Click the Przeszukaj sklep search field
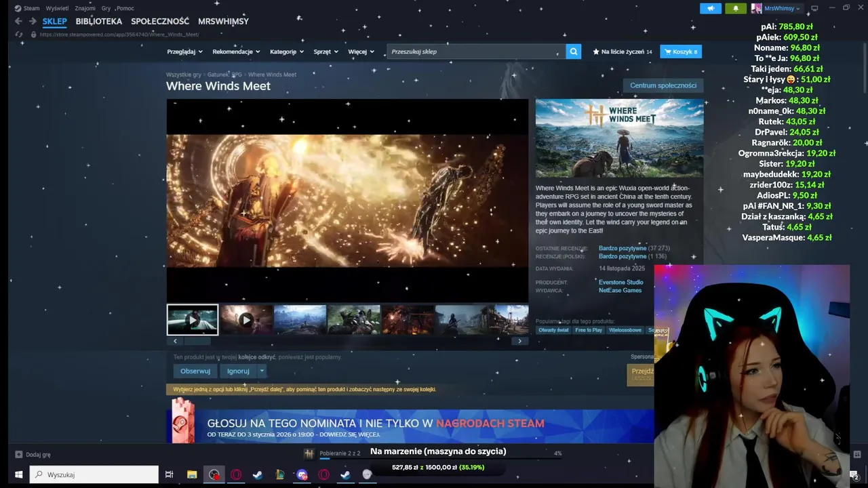This screenshot has height=488, width=868. tap(476, 52)
